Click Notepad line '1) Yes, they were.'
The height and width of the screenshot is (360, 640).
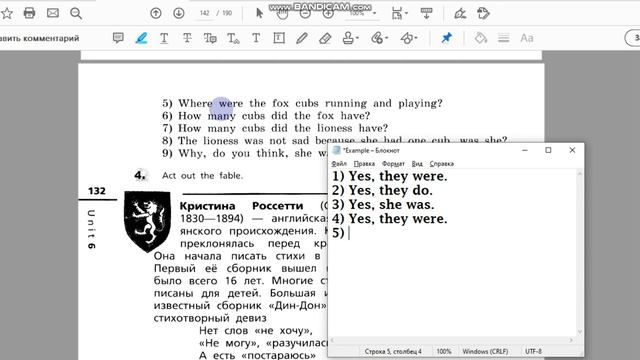pos(389,176)
